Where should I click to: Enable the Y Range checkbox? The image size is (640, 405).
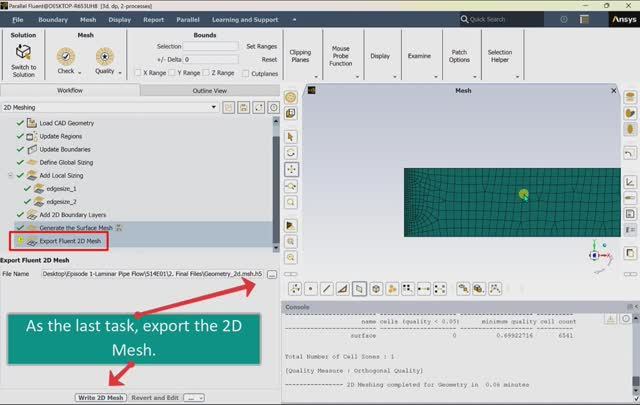172,73
